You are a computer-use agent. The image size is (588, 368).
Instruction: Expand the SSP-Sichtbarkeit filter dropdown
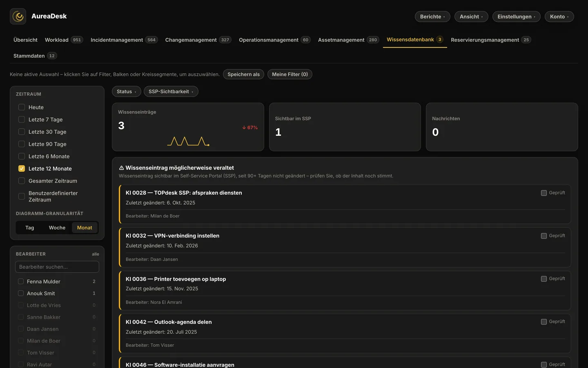(171, 92)
